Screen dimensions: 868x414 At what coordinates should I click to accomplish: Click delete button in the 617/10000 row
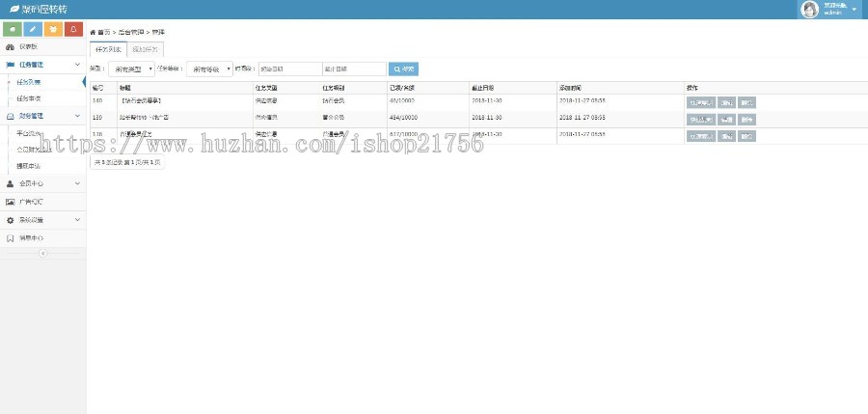pos(746,136)
